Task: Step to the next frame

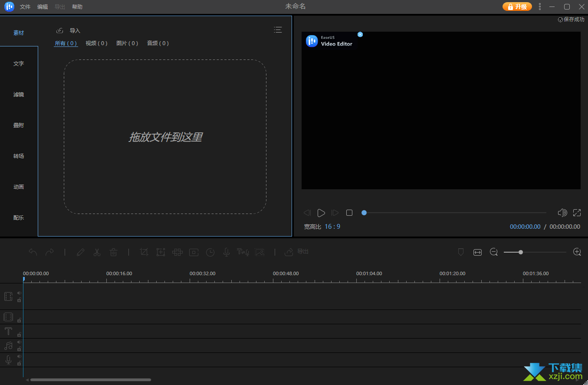Action: pyautogui.click(x=335, y=213)
